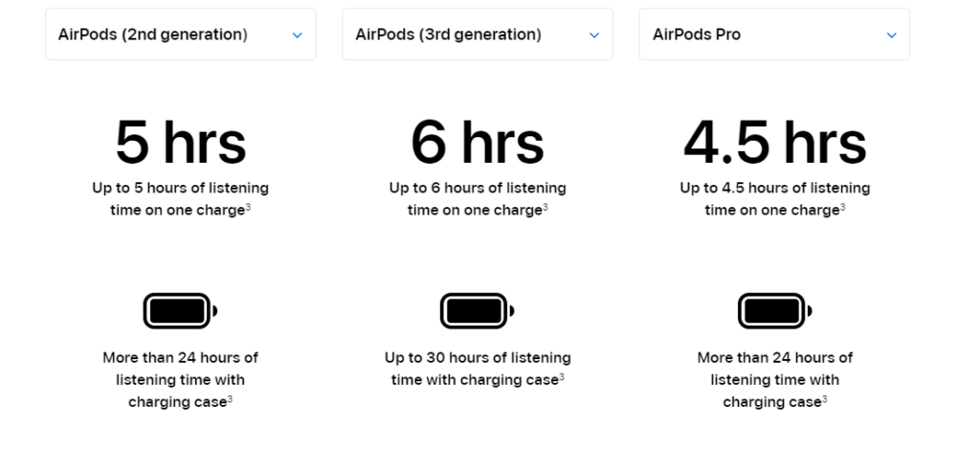
Task: Click footnote 3 after 6 hours one charge text
Action: point(545,207)
